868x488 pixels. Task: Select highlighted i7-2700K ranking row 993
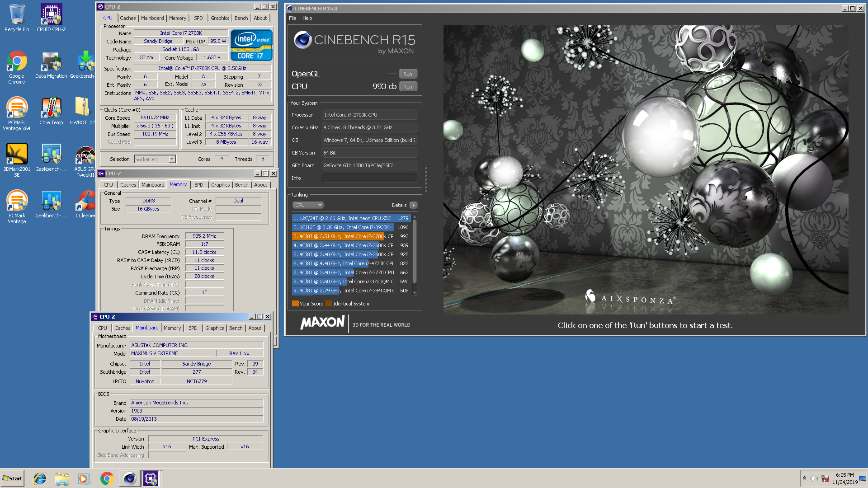pyautogui.click(x=351, y=236)
